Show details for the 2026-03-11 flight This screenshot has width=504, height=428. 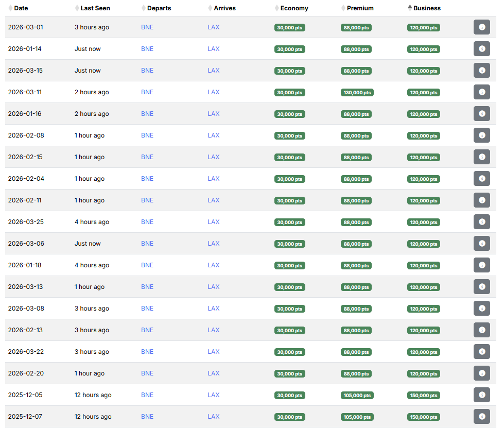coord(481,92)
